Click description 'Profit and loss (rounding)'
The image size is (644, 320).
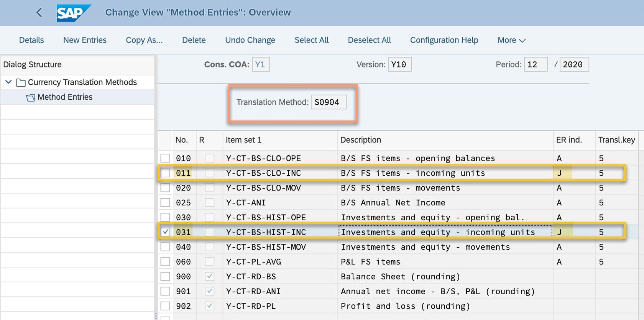coord(405,306)
